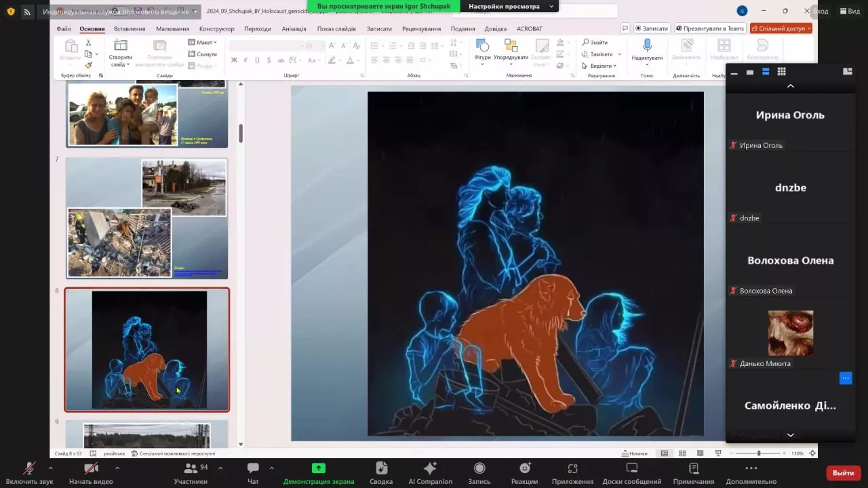This screenshot has width=868, height=488.
Task: Open the Рецензування ribbon tab
Action: 421,28
